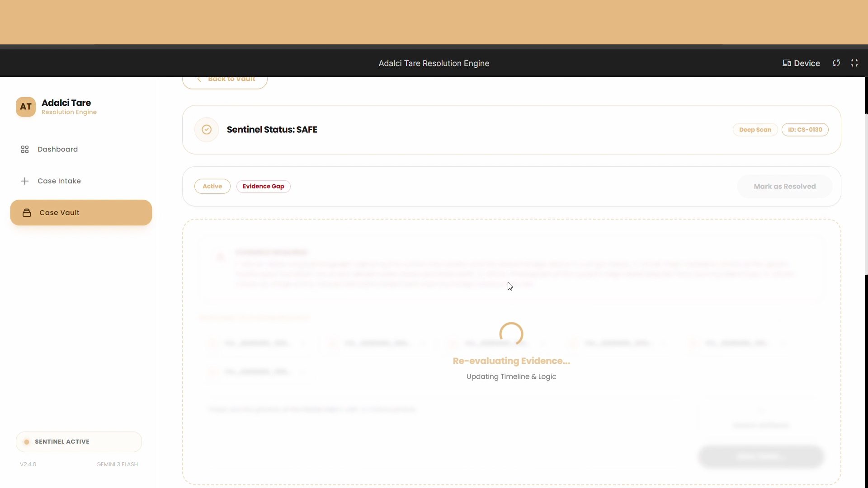
Task: Click the Active status tag
Action: point(212,186)
